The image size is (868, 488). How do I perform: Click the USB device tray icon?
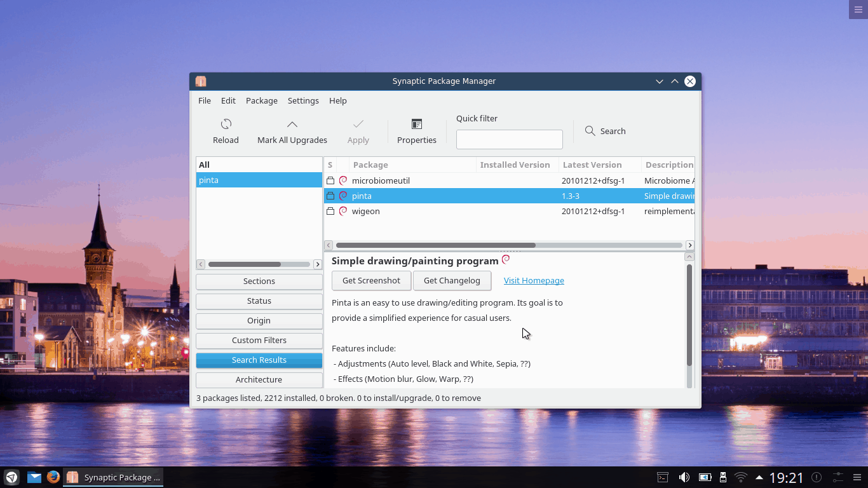[722, 477]
